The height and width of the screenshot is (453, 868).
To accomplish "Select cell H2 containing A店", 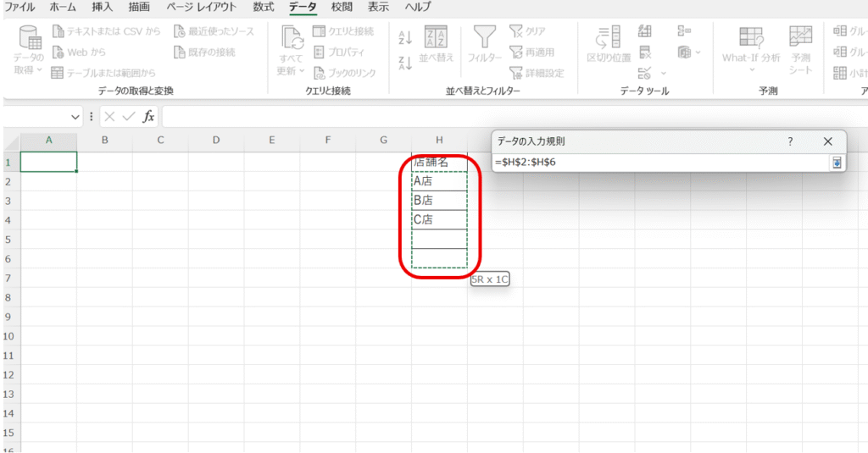I will pos(438,181).
